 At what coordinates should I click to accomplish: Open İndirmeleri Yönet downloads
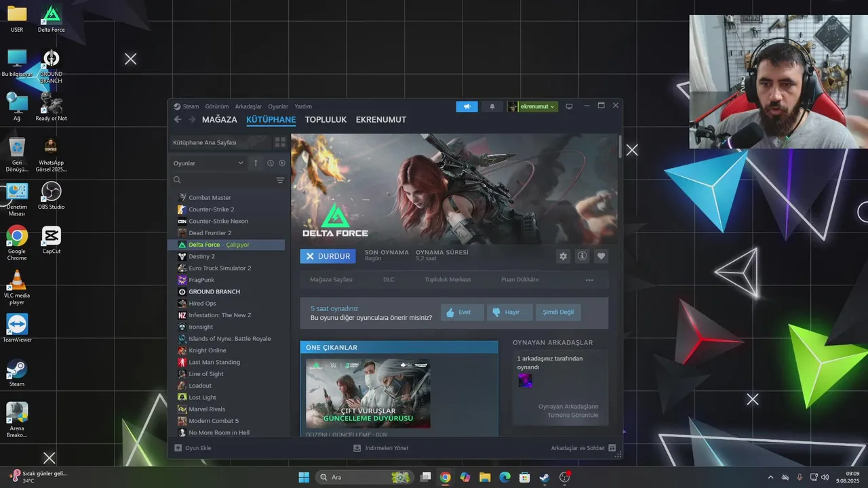point(381,448)
